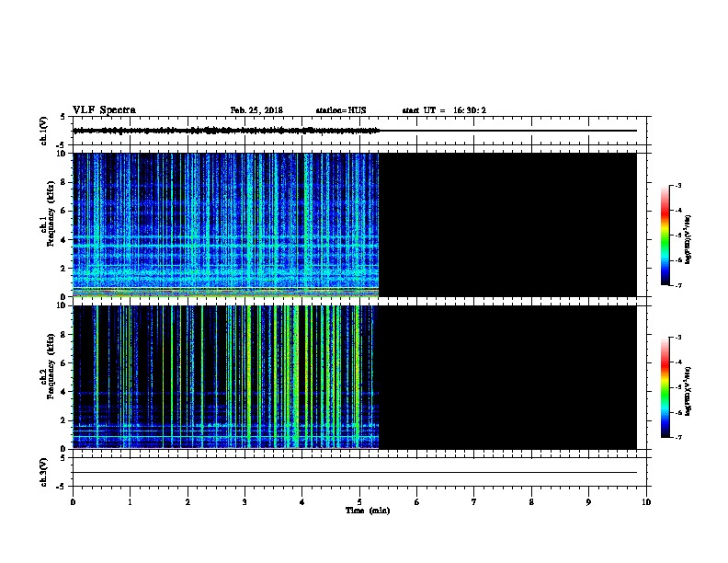Click the colored ch.1 spectrogram data area

point(225,224)
